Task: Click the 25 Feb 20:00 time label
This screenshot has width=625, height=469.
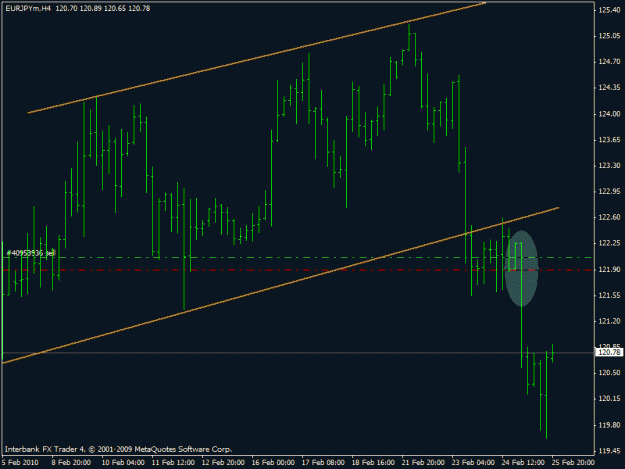Action: pos(573,462)
